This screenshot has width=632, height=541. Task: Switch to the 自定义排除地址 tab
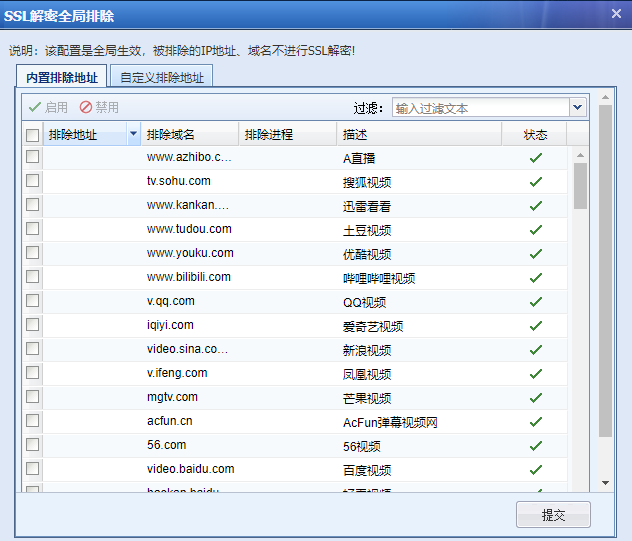pyautogui.click(x=161, y=77)
